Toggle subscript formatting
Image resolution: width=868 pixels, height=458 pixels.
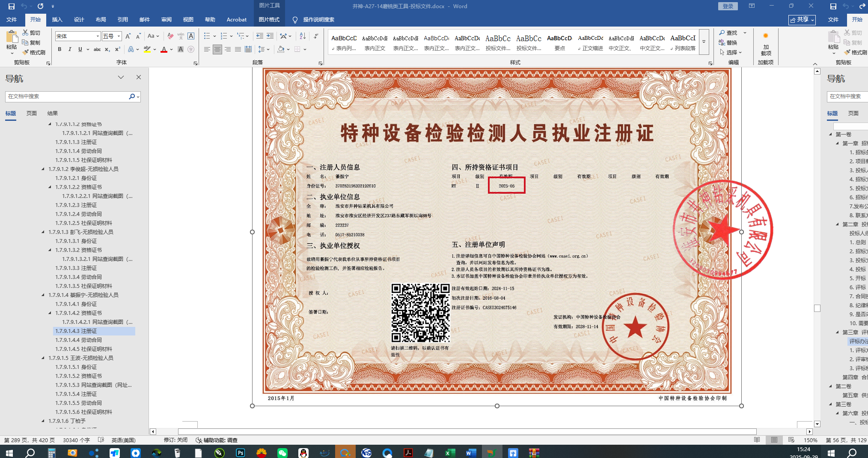pos(107,49)
